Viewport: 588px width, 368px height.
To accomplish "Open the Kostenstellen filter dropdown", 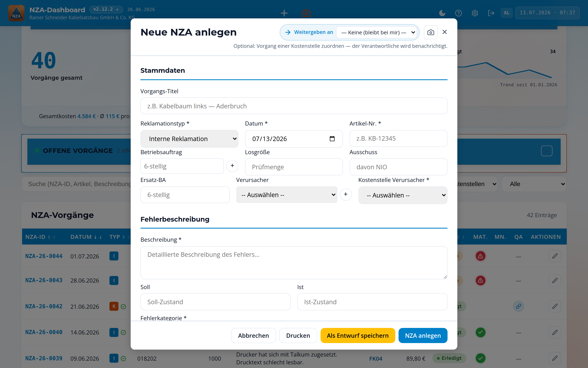I will coord(478,184).
